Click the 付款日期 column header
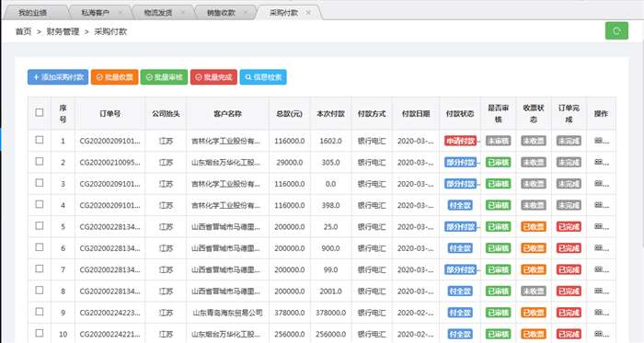 click(416, 114)
